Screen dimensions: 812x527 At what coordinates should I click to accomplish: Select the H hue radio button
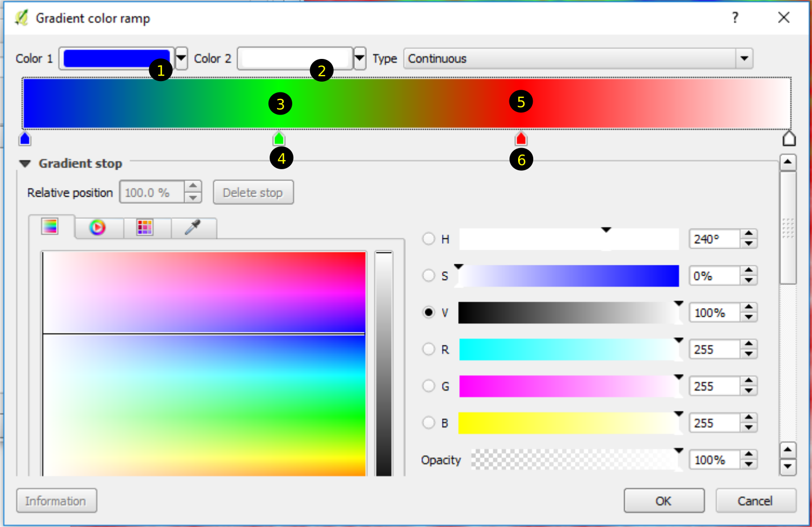(x=428, y=239)
